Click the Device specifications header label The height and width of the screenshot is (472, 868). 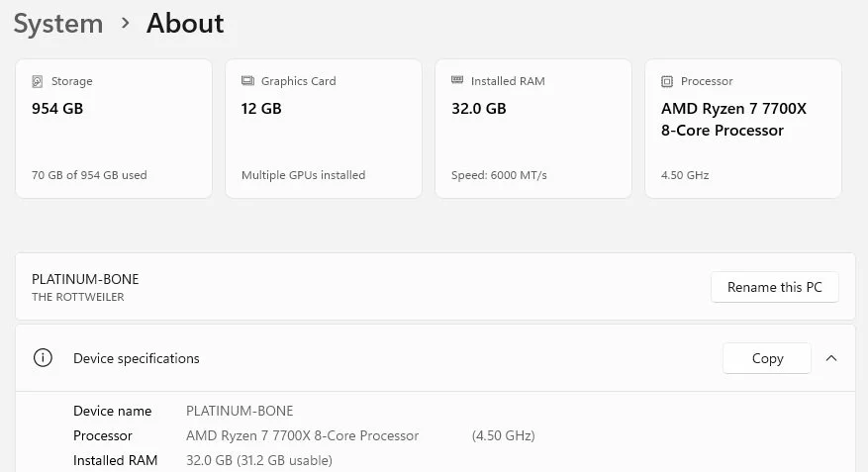(x=137, y=358)
